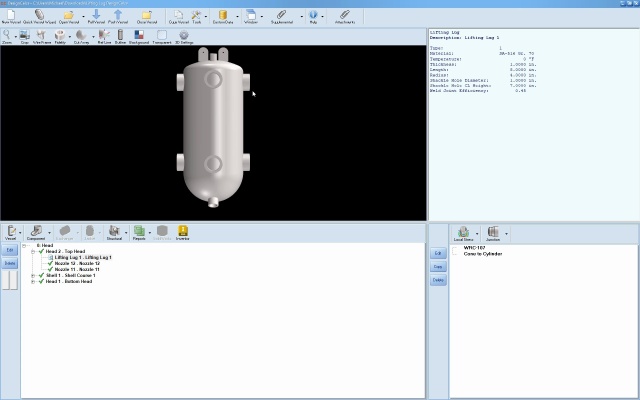Click the Attachments paperclip icon
The width and height of the screenshot is (640, 400).
(345, 15)
